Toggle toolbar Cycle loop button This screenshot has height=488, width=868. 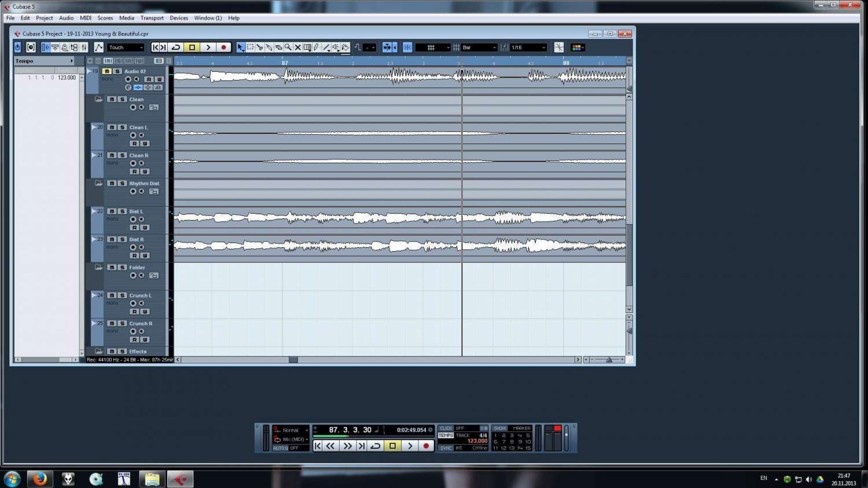[176, 47]
